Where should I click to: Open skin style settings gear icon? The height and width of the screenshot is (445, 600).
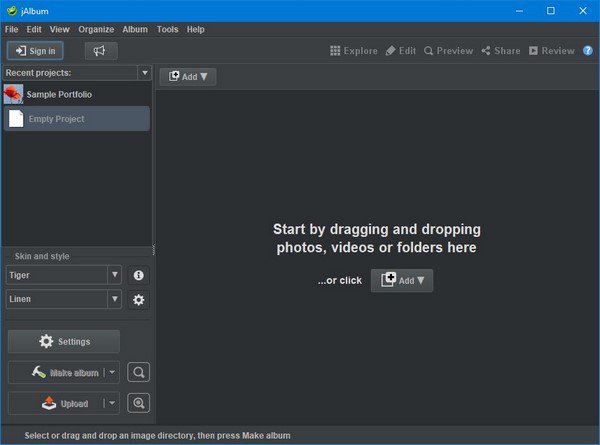pos(139,300)
